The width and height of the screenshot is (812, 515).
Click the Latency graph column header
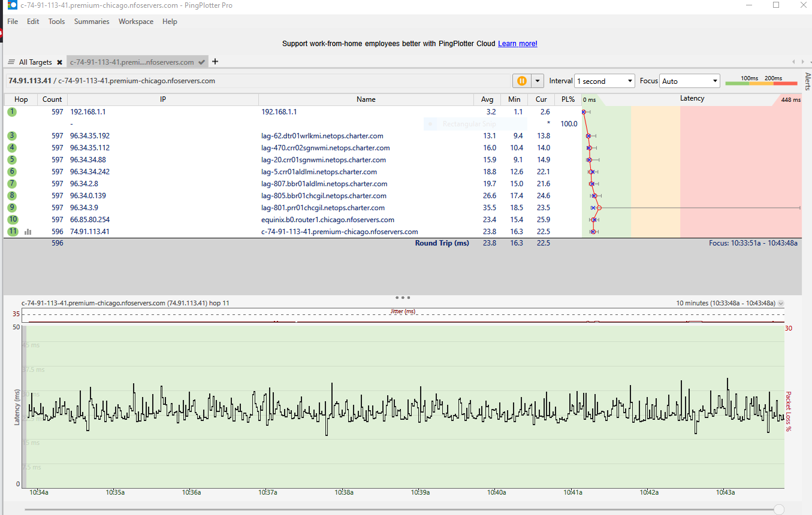(692, 99)
